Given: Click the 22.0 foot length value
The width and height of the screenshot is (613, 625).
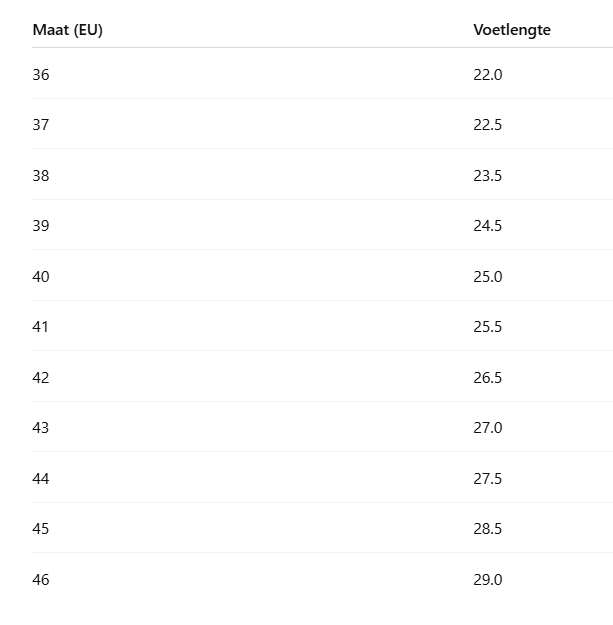Looking at the screenshot, I should tap(488, 75).
